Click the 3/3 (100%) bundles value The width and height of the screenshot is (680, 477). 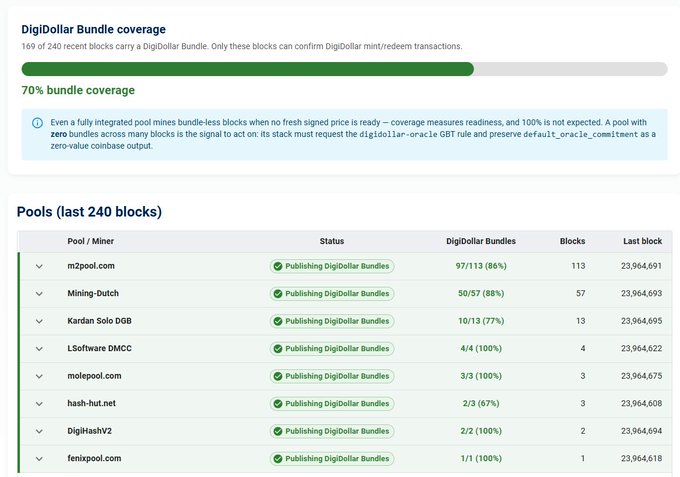(481, 376)
